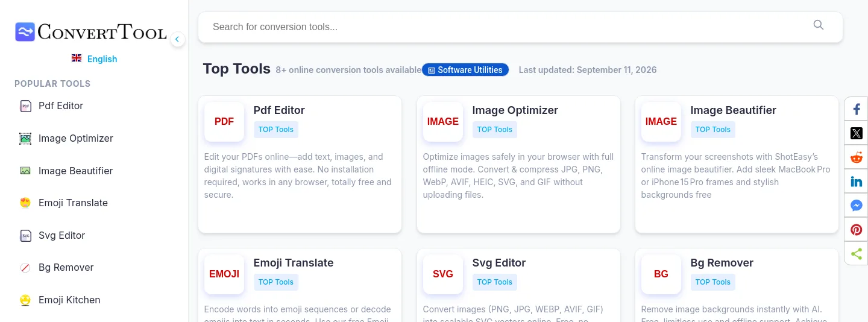Open the Image Beautifier card title
The image size is (868, 322).
[x=734, y=110]
